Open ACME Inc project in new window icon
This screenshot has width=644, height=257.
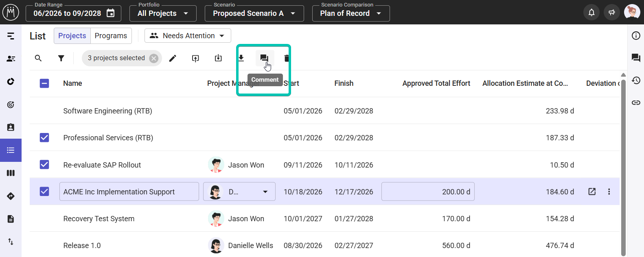click(x=592, y=192)
